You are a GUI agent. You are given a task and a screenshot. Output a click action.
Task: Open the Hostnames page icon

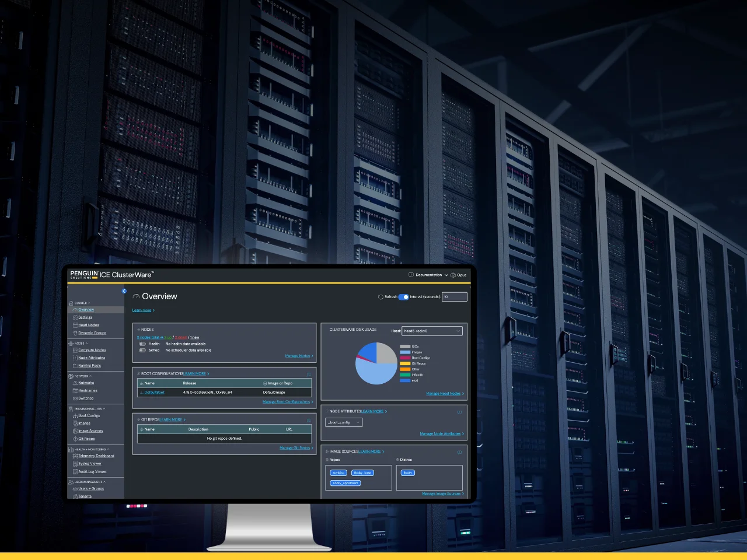tap(75, 390)
